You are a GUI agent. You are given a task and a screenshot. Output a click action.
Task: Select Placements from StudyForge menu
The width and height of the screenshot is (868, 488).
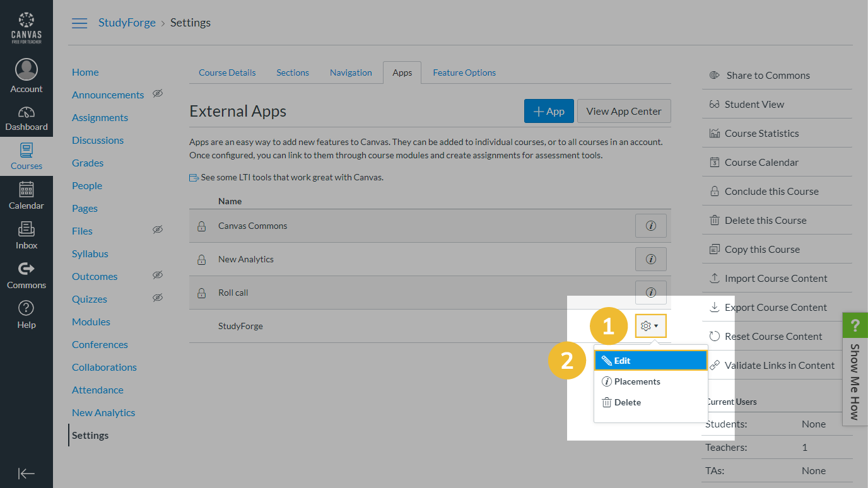click(650, 381)
